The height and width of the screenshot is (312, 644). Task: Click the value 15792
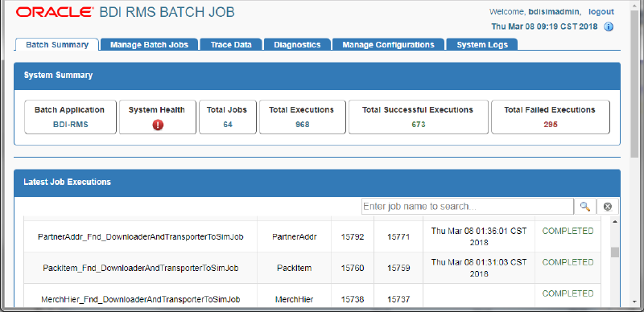coord(353,237)
